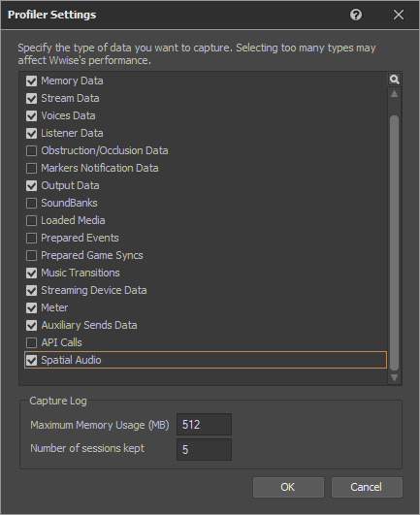Click the Cancel button
The image size is (420, 515).
(x=367, y=487)
